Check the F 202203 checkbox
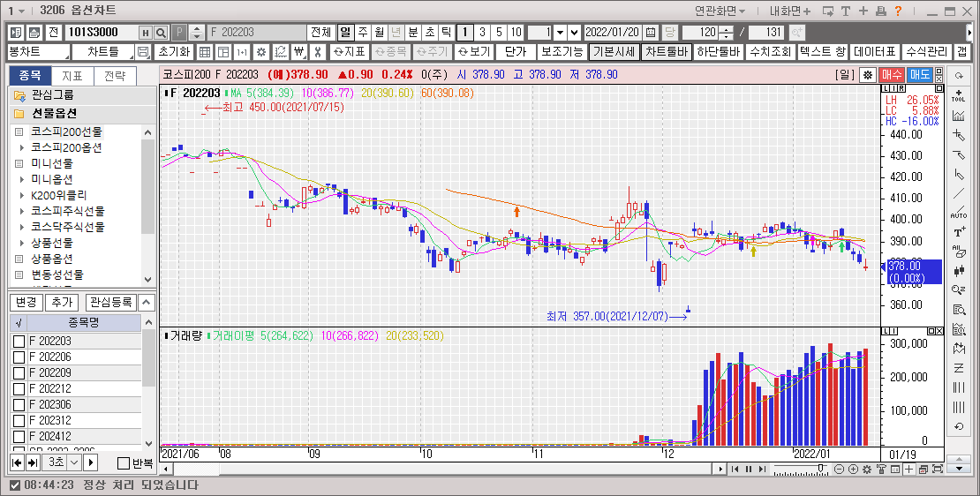The width and height of the screenshot is (980, 496). 19,341
